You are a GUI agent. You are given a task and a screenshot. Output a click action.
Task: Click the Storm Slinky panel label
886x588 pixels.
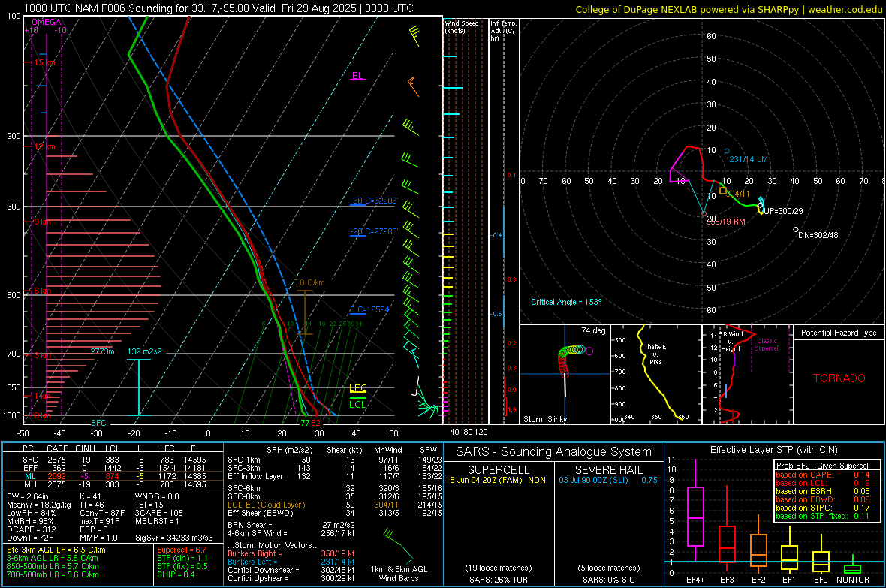544,419
